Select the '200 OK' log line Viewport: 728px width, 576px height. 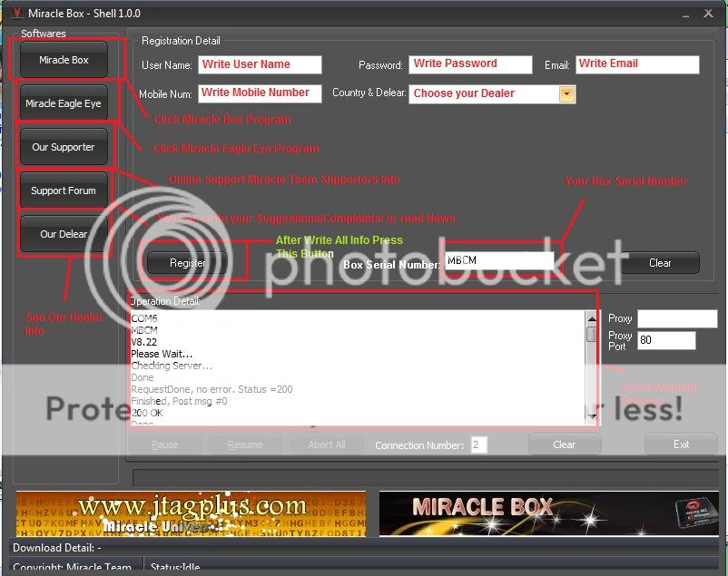(147, 413)
